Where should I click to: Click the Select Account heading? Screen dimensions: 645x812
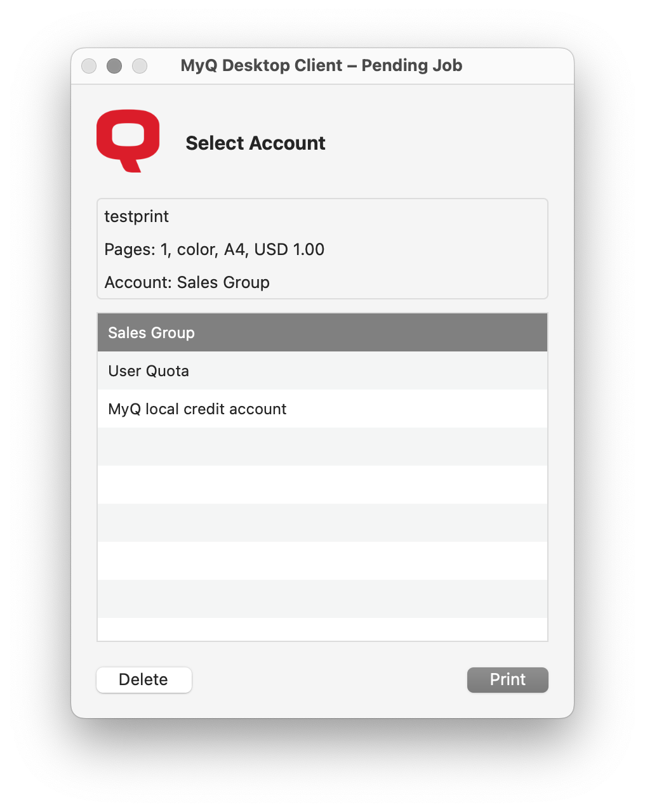click(255, 143)
